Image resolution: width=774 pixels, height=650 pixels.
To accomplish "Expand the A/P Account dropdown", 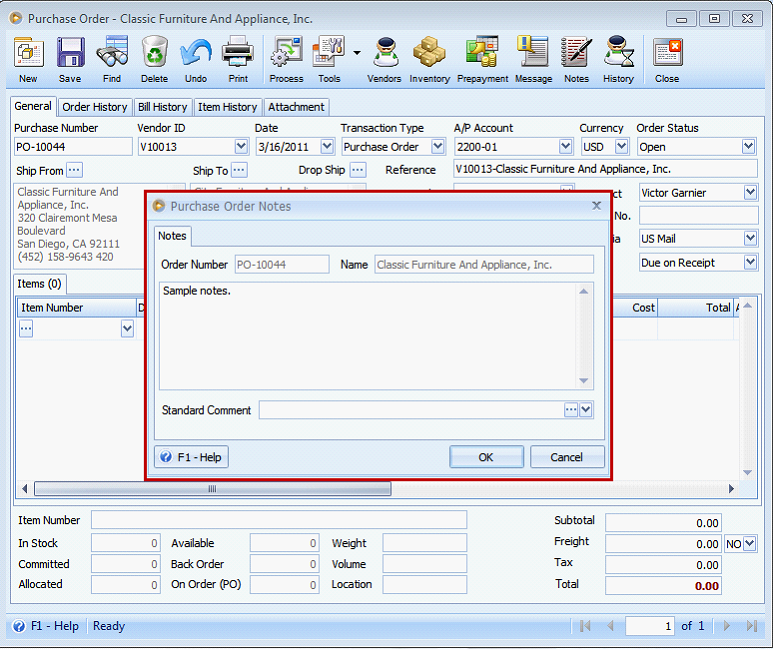I will (565, 147).
